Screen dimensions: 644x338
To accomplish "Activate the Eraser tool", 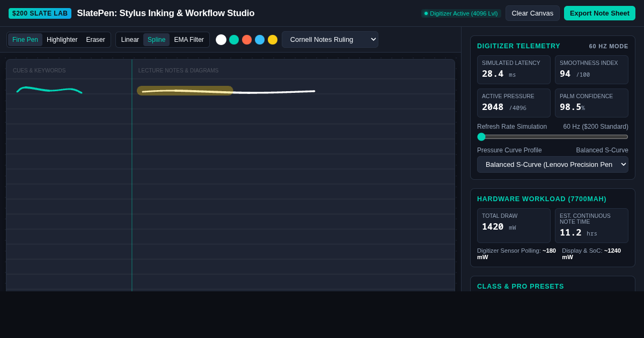I will 96,40.
